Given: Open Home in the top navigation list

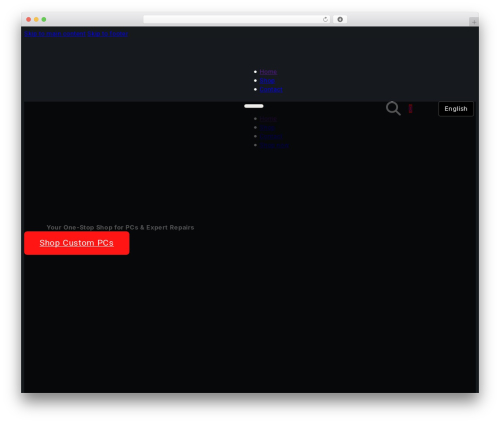Looking at the screenshot, I should coord(268,72).
